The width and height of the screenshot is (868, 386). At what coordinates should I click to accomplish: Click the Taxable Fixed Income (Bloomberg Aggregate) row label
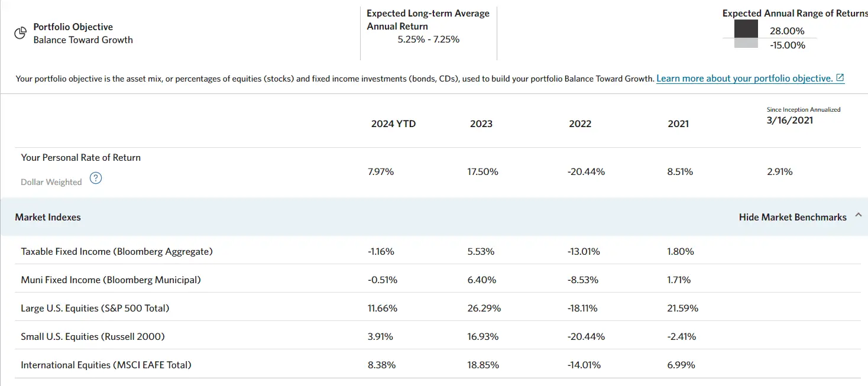[116, 251]
